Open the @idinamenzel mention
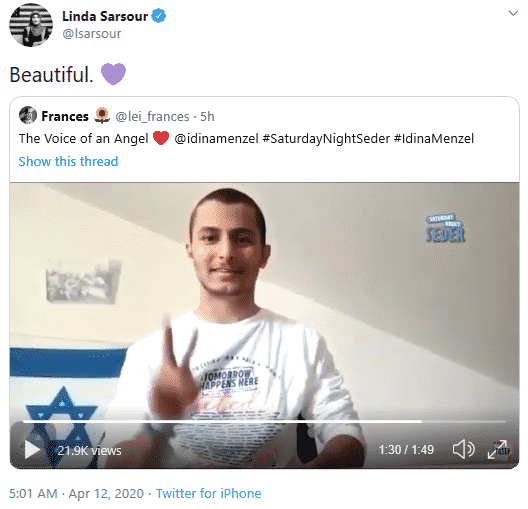This screenshot has width=528, height=509. tap(217, 138)
